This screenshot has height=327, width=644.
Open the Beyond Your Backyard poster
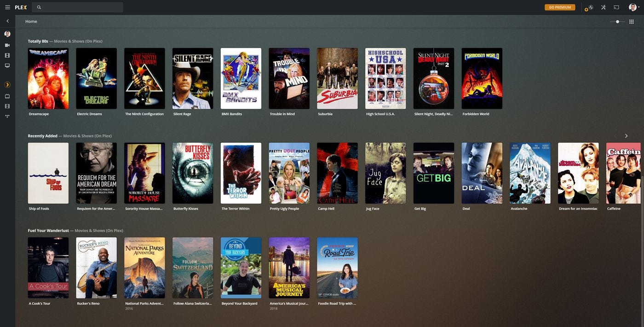click(x=241, y=268)
